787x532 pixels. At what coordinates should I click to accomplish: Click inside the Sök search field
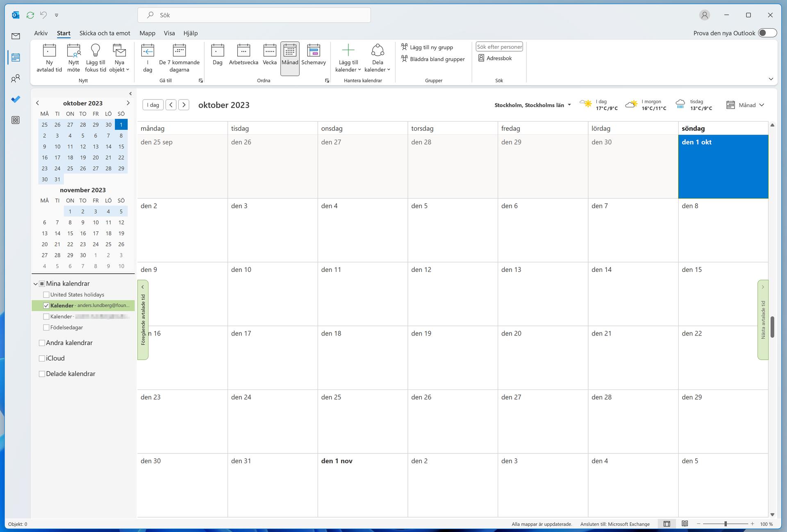254,15
